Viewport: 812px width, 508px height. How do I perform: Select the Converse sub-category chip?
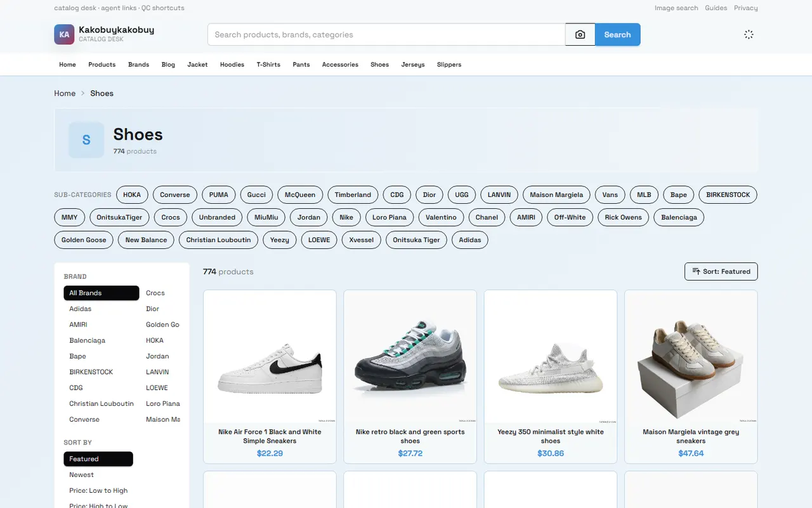click(175, 195)
